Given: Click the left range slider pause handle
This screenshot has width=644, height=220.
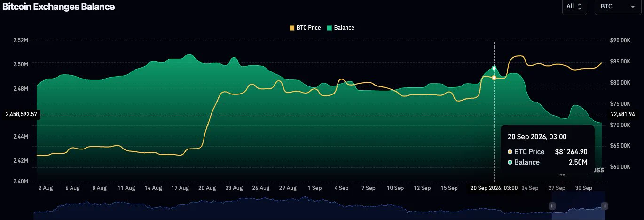Looking at the screenshot, I should click(552, 206).
